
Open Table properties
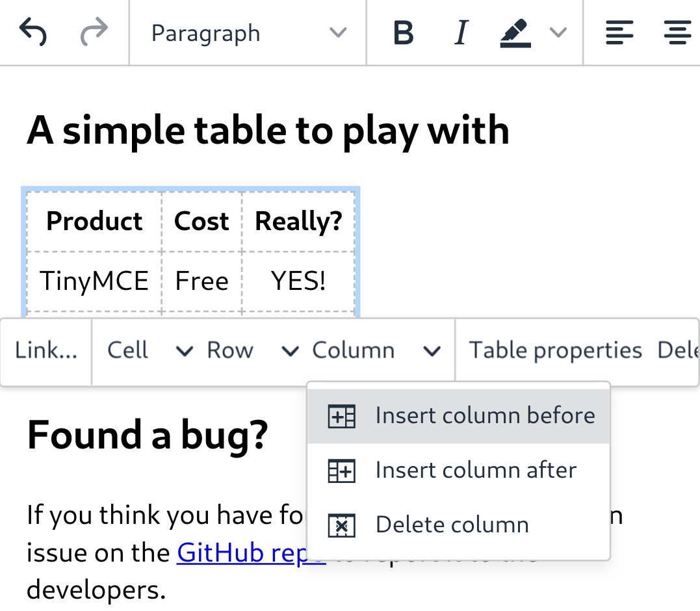click(554, 350)
